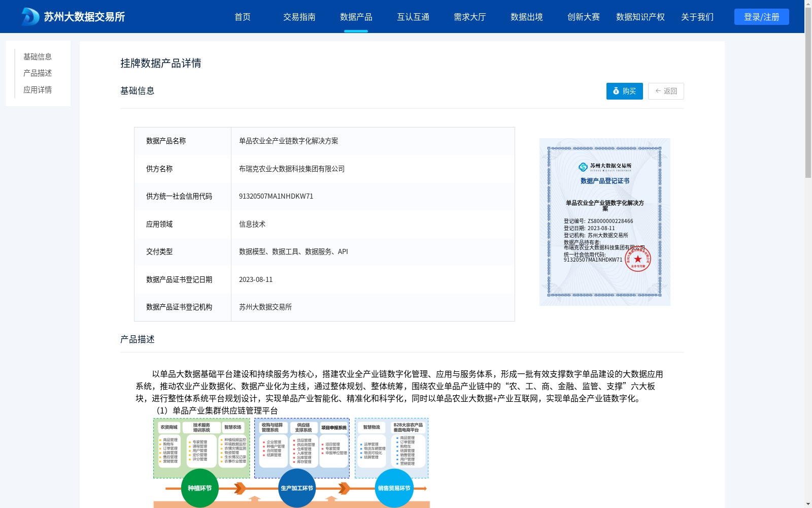Jump to 产品描述 in the sidebar anchor list
Screen dimensions: 812x508
[38, 73]
